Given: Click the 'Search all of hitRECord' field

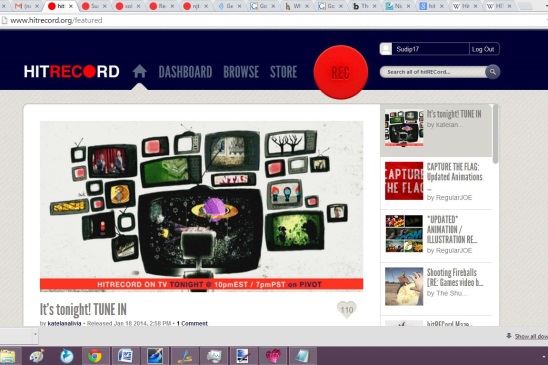Looking at the screenshot, I should [433, 72].
